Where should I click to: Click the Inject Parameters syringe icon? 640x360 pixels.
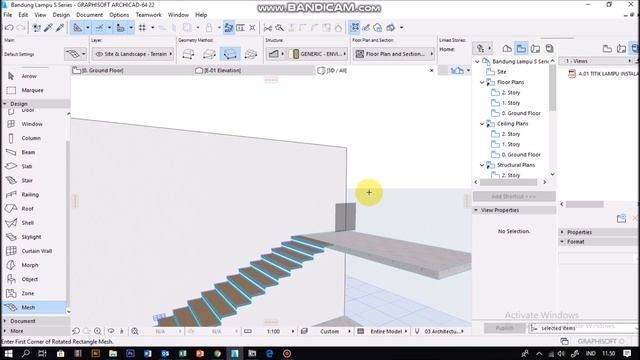[60, 28]
